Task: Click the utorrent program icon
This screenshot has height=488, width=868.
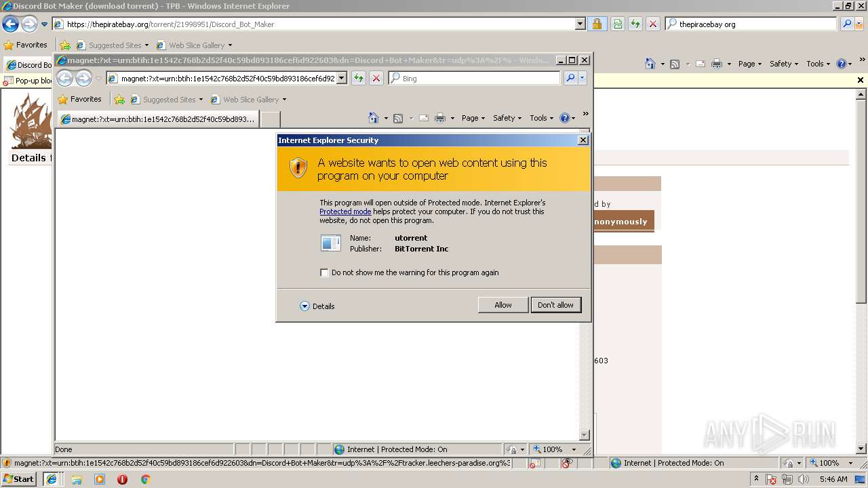Action: pos(331,243)
